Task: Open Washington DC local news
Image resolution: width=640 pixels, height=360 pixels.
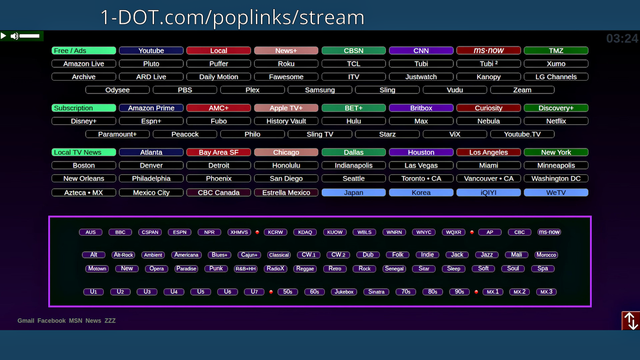Action: click(556, 178)
